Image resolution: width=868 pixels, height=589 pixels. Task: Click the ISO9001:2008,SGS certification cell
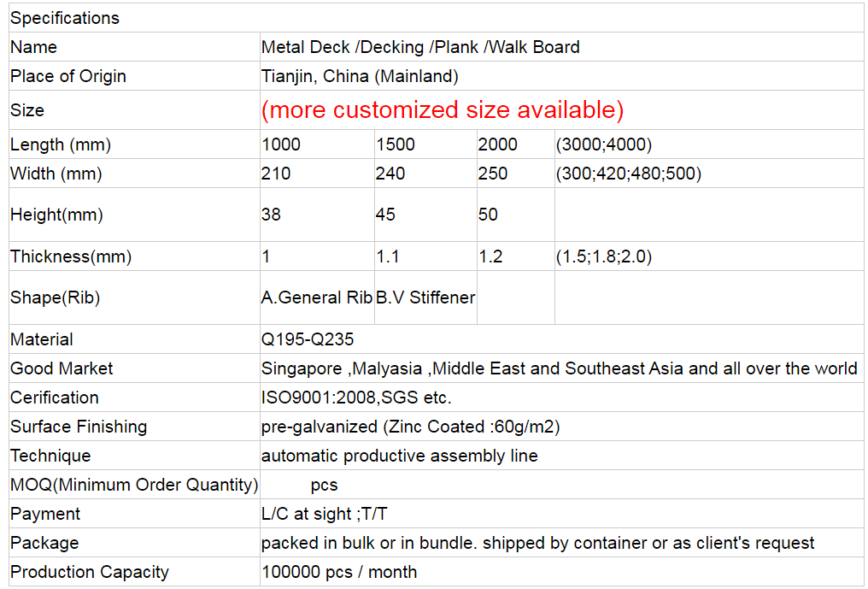click(x=356, y=398)
